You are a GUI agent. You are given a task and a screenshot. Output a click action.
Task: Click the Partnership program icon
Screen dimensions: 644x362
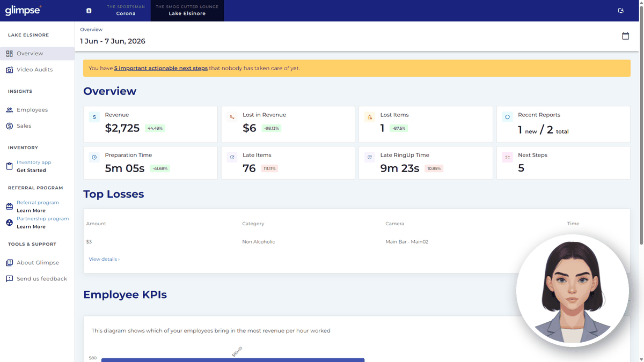pyautogui.click(x=9, y=223)
